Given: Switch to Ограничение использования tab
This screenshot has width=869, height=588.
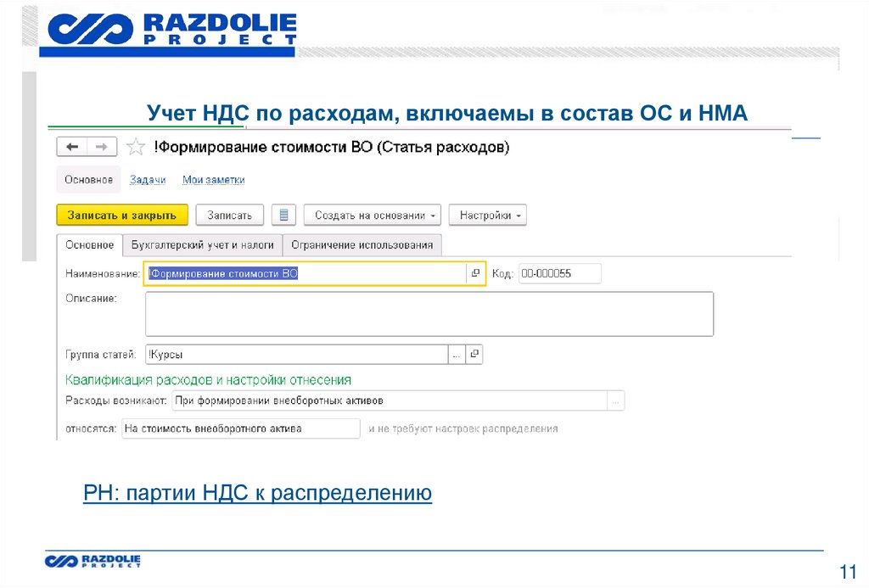Looking at the screenshot, I should 362,245.
